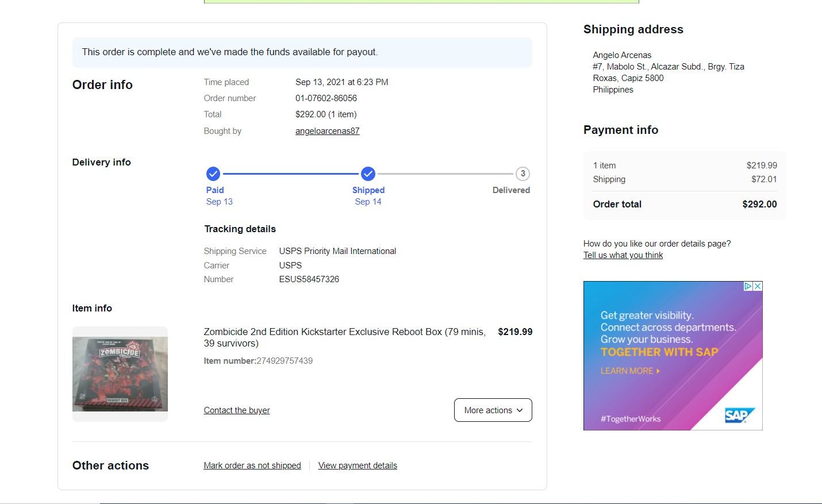822x504 pixels.
Task: Open buyer profile angeloarcenas87
Action: [327, 131]
